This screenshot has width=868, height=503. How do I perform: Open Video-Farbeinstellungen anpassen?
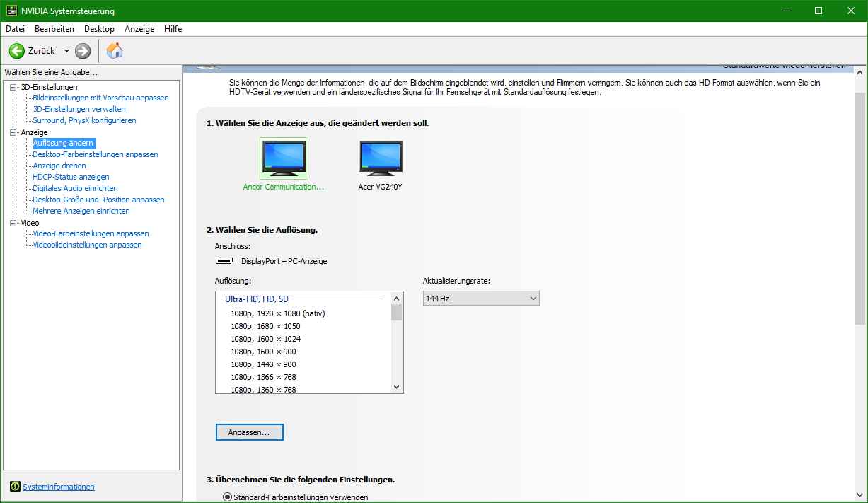point(91,233)
